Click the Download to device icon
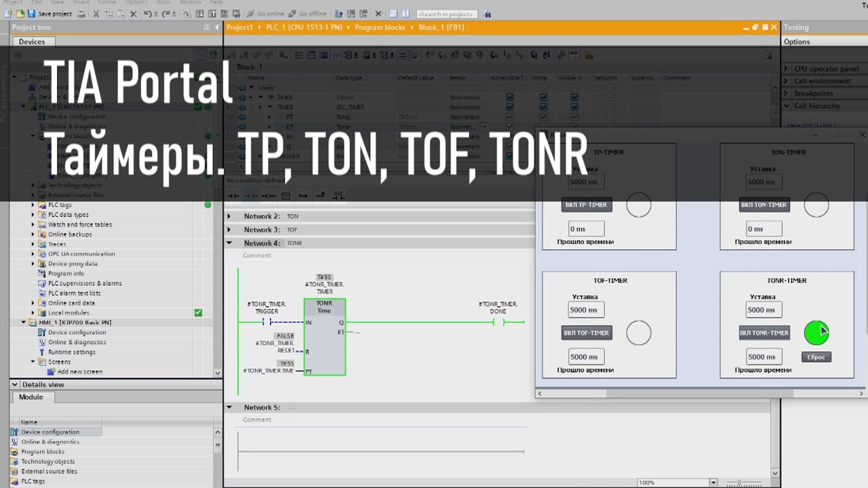Image resolution: width=868 pixels, height=488 pixels. pos(200,14)
